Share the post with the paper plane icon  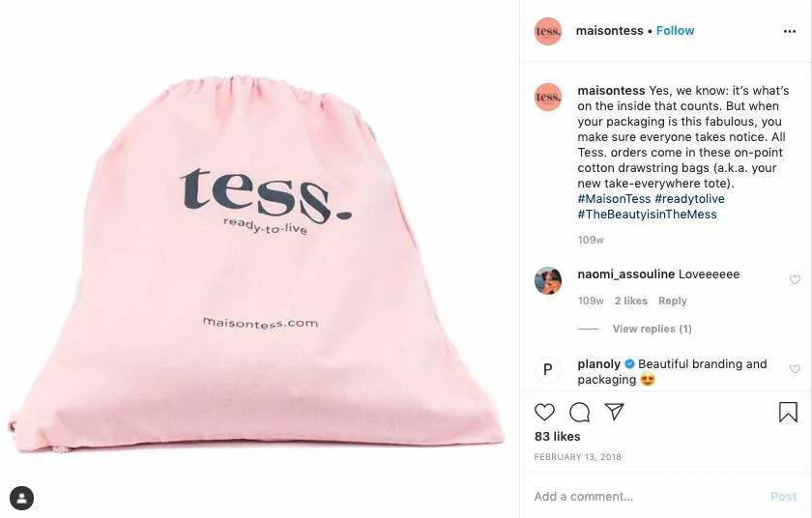click(614, 412)
